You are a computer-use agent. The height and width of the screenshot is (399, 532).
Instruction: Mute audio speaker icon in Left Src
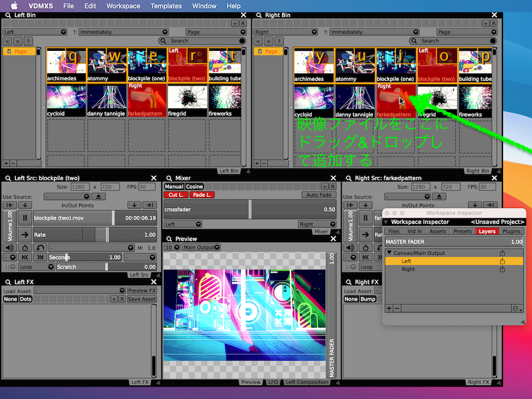click(x=10, y=248)
